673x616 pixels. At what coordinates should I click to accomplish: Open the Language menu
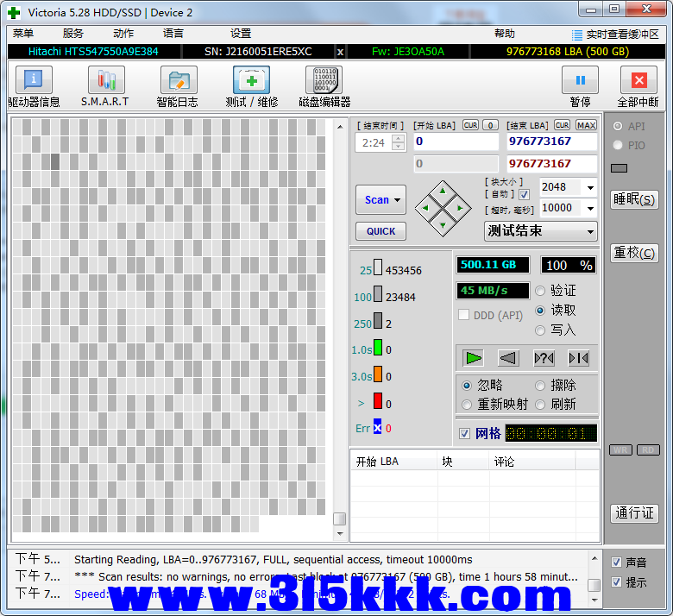pyautogui.click(x=173, y=34)
